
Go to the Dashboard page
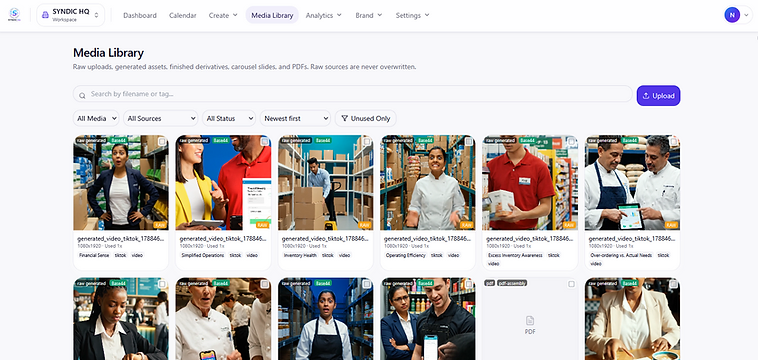click(140, 15)
